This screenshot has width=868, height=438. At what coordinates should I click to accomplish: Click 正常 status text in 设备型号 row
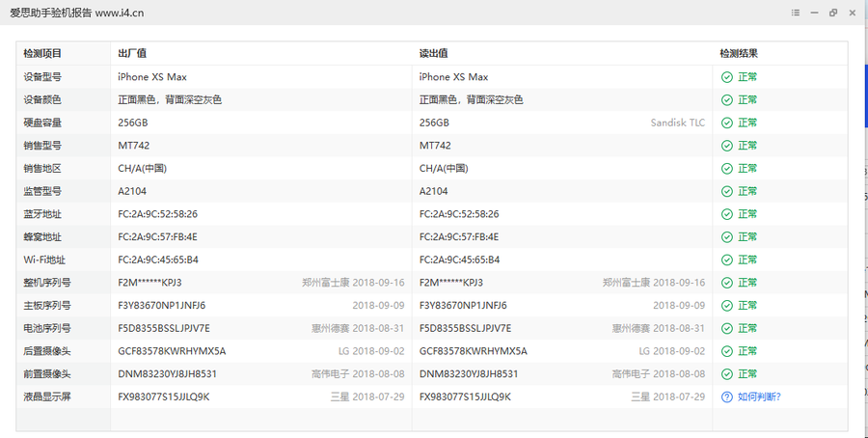pyautogui.click(x=747, y=77)
